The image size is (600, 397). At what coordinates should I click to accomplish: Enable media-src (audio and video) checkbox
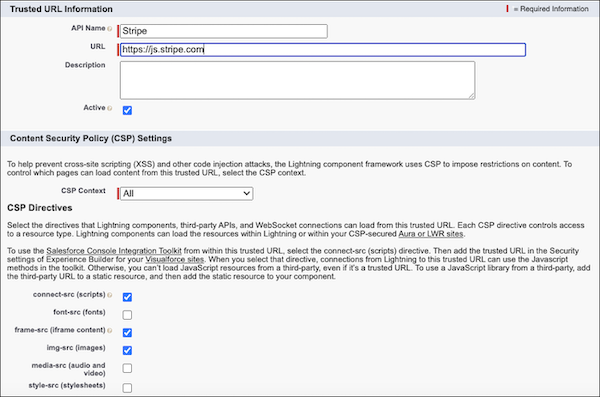click(127, 368)
